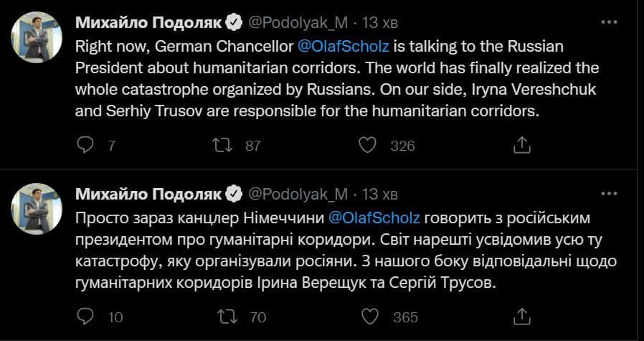Reply to the English tweet about Scholz
The width and height of the screenshot is (644, 341).
tap(85, 145)
